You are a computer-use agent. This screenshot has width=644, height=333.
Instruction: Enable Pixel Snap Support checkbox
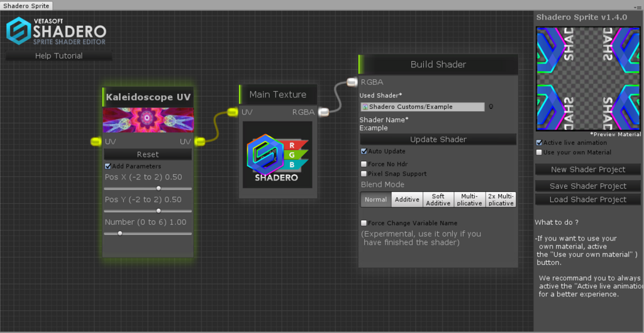coord(364,174)
